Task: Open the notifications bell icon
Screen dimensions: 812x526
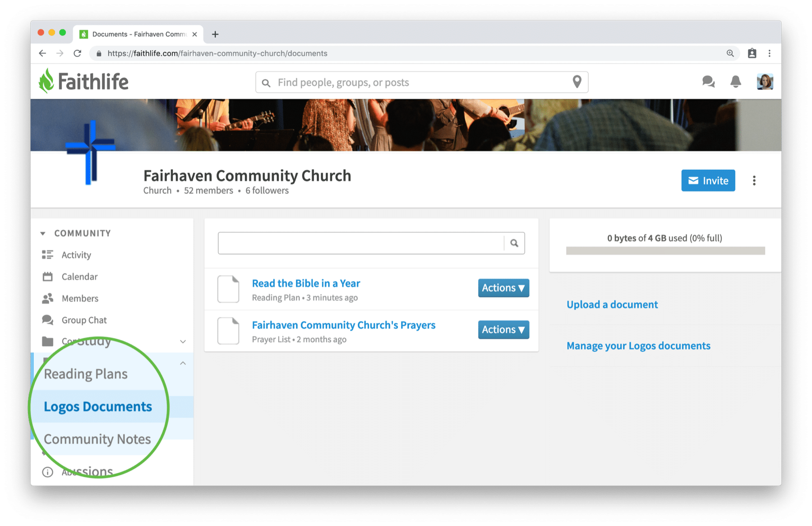Action: [x=735, y=82]
